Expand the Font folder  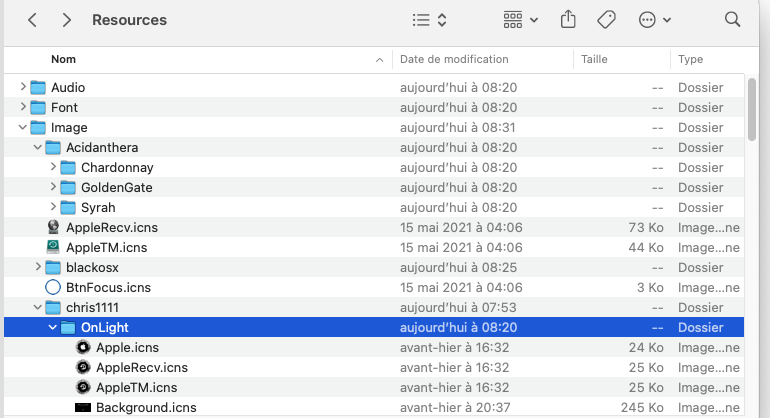tap(23, 107)
